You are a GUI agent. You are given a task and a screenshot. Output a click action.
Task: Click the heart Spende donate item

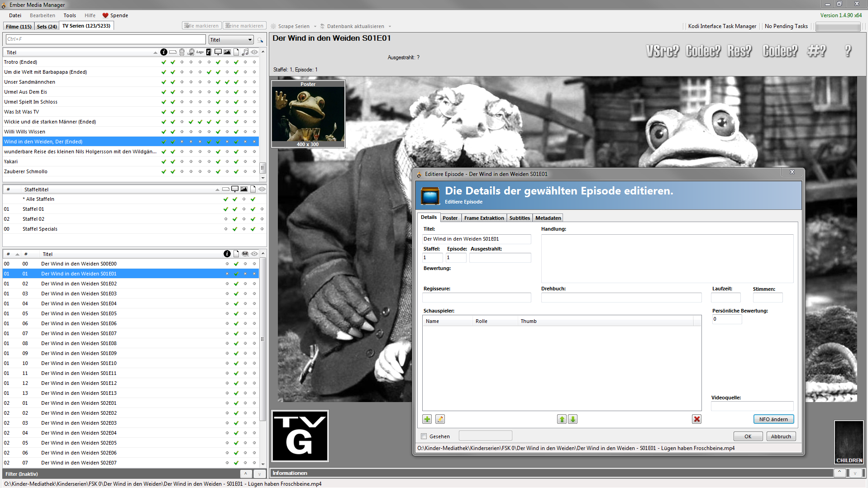click(115, 15)
